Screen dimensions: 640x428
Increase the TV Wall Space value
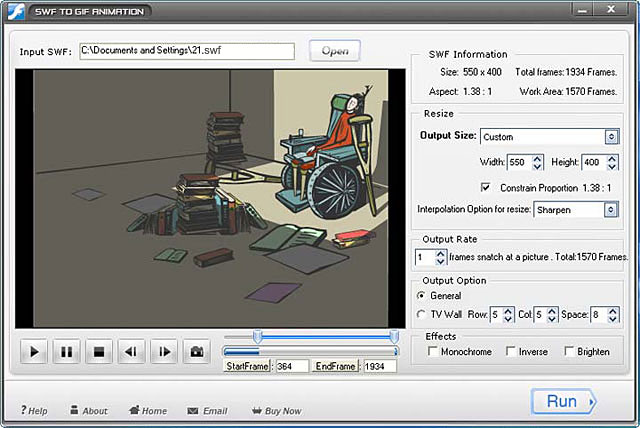click(x=613, y=311)
